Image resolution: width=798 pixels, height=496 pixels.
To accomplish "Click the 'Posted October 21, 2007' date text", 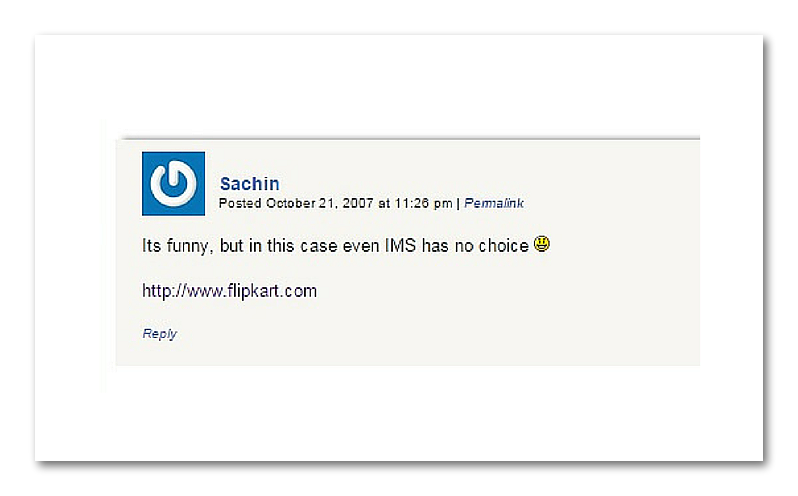I will [x=296, y=203].
